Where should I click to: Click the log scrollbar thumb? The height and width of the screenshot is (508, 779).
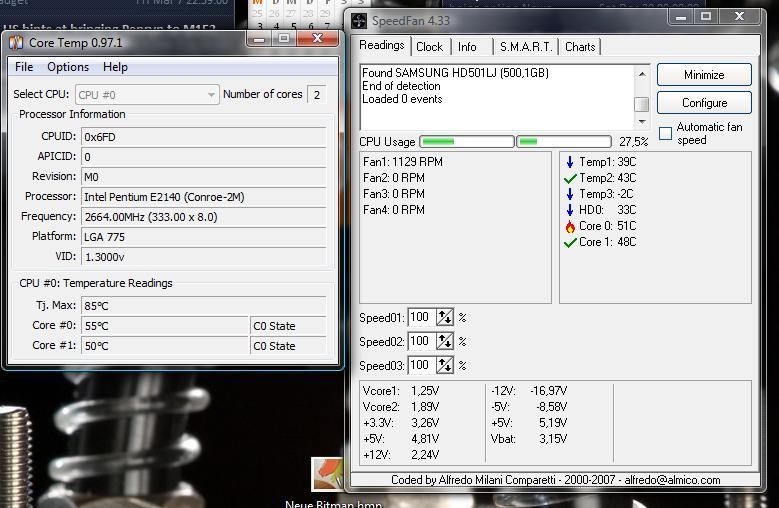click(x=642, y=104)
